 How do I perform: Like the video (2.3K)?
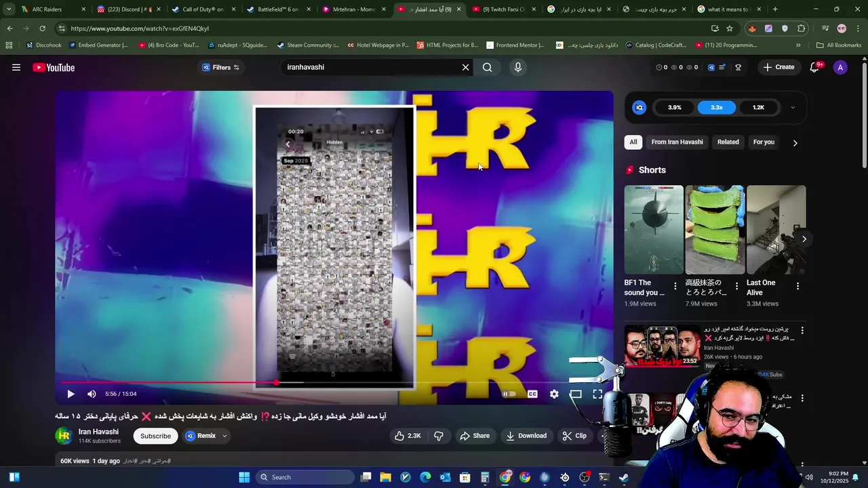pos(408,436)
